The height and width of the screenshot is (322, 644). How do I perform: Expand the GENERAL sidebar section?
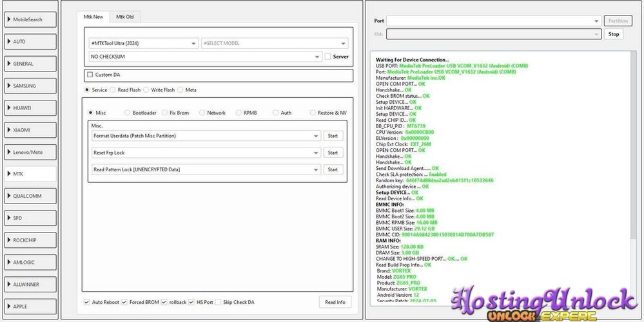pos(30,64)
